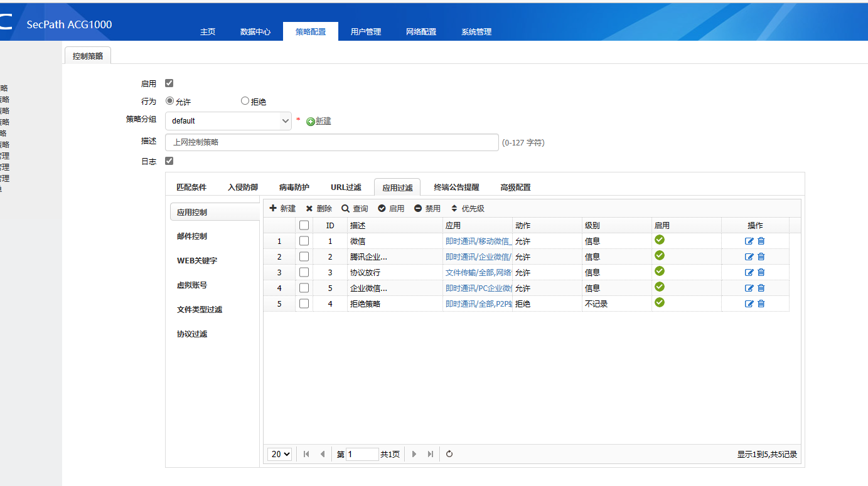Click green enabled status icon for 微信
Viewport: 868px width, 486px height.
click(659, 240)
